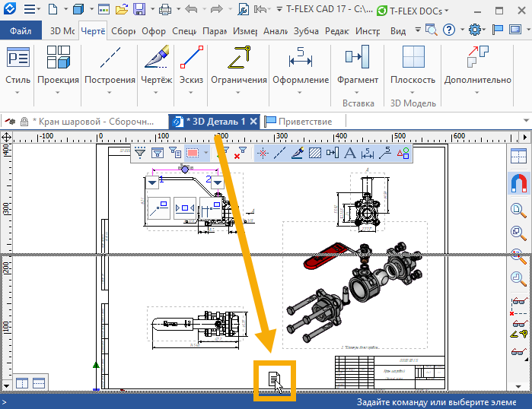Create a new document with page icon

(53, 9)
